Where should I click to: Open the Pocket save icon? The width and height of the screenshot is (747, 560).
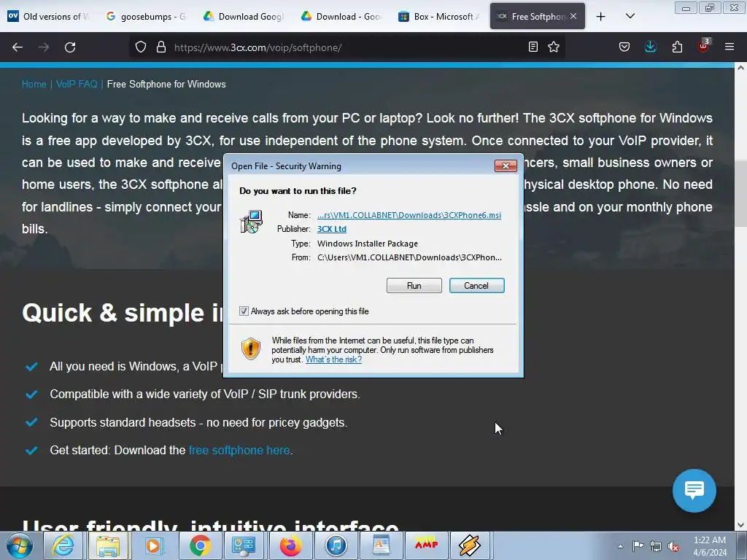[624, 47]
